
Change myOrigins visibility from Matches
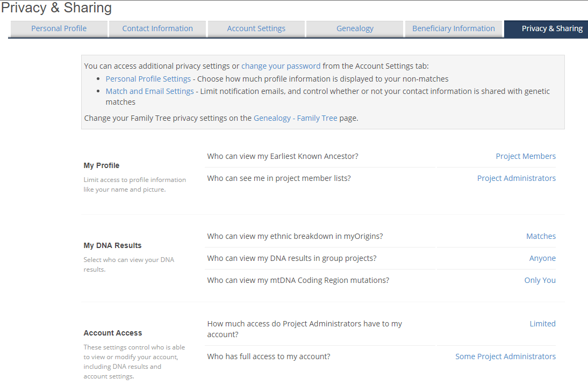click(541, 236)
